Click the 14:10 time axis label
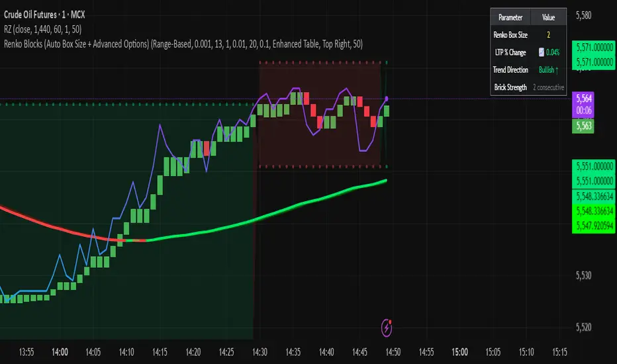 [126, 352]
